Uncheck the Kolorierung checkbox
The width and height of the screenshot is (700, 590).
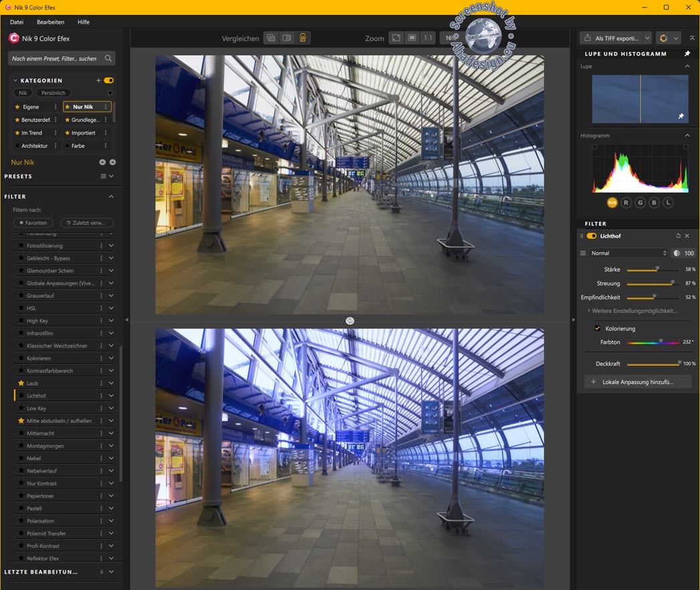(598, 328)
